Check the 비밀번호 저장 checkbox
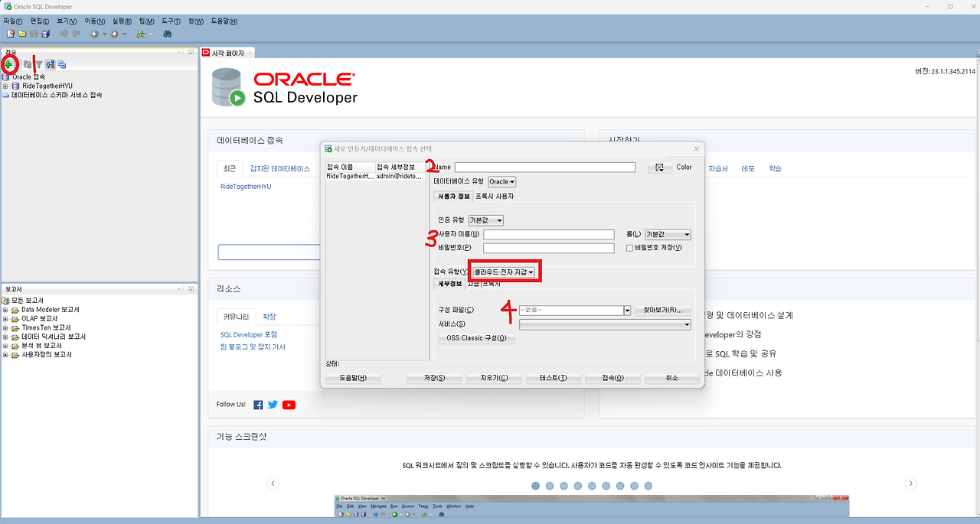Screen dimensions: 980x524 (x=629, y=248)
